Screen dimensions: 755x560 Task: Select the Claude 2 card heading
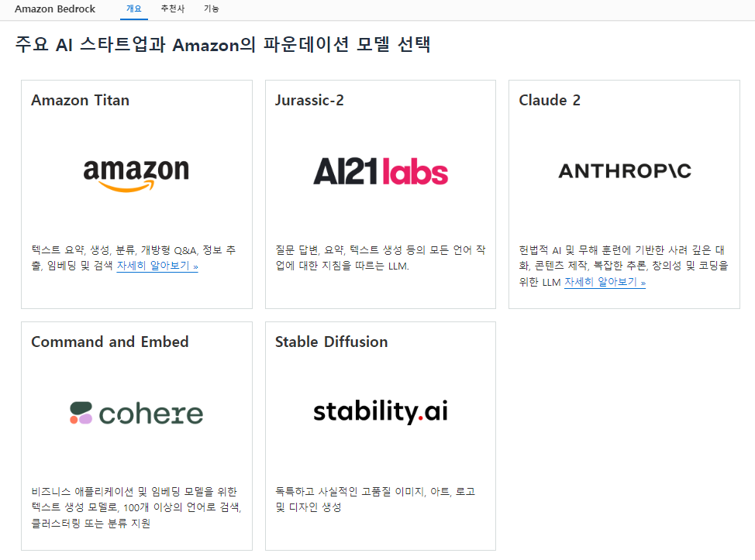click(x=549, y=101)
